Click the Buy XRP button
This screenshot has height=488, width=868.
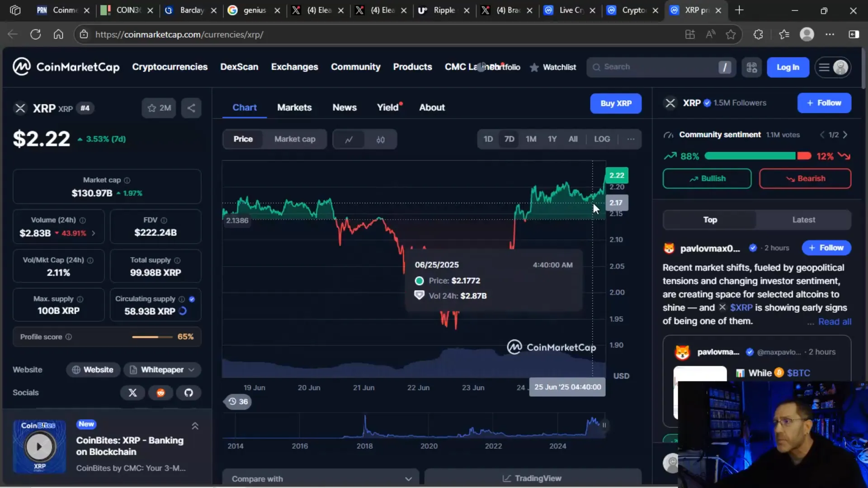pyautogui.click(x=616, y=103)
